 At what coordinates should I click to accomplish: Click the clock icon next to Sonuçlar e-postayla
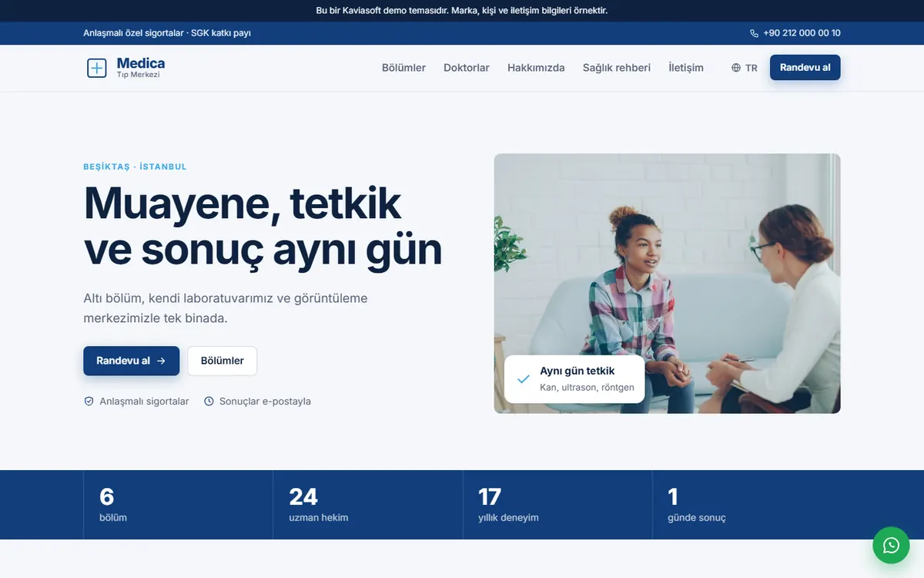point(209,402)
